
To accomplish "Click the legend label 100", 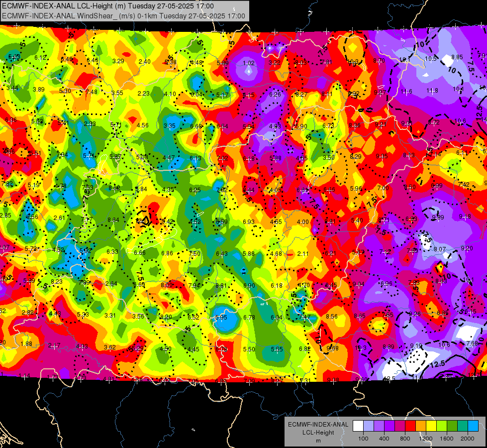I will pyautogui.click(x=363, y=439).
